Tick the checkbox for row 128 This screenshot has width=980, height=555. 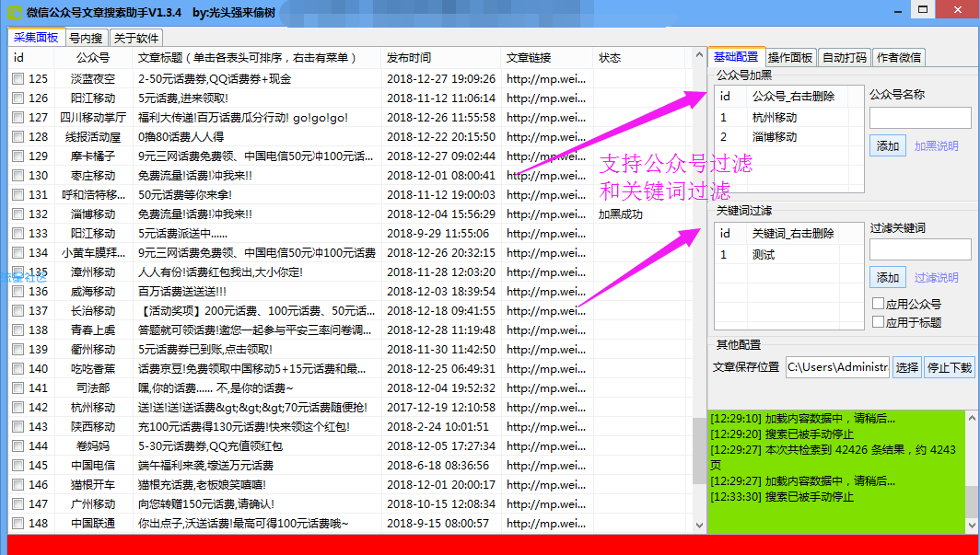pos(18,137)
